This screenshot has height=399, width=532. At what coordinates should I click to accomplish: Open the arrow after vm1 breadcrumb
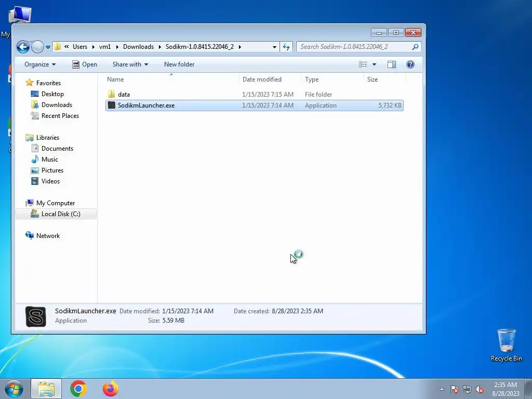(x=117, y=47)
